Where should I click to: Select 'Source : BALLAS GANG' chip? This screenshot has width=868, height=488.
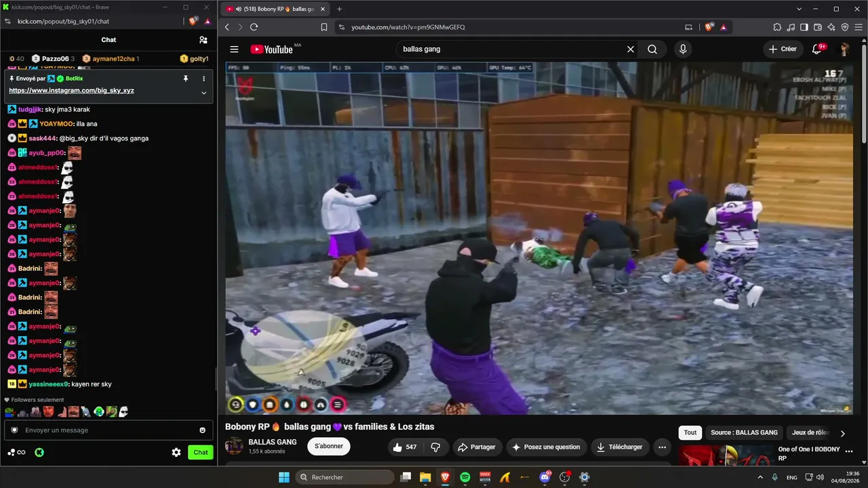click(744, 432)
